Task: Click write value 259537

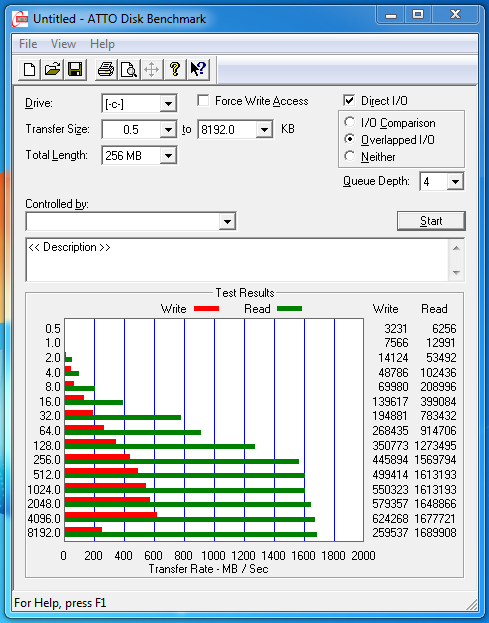Action: [x=390, y=532]
